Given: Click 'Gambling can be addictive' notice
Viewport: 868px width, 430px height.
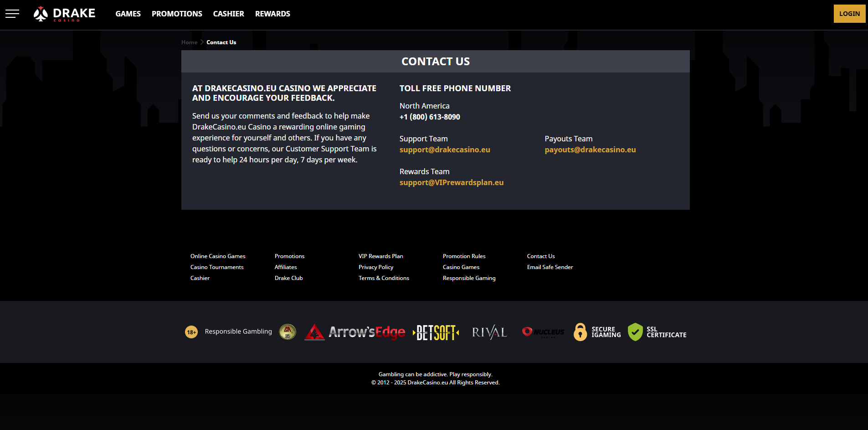Looking at the screenshot, I should click(436, 374).
